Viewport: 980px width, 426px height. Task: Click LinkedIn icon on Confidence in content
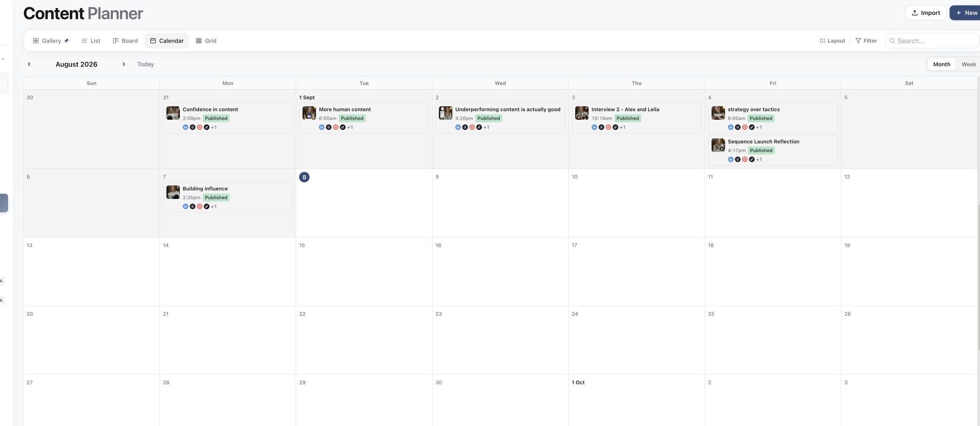coord(185,127)
